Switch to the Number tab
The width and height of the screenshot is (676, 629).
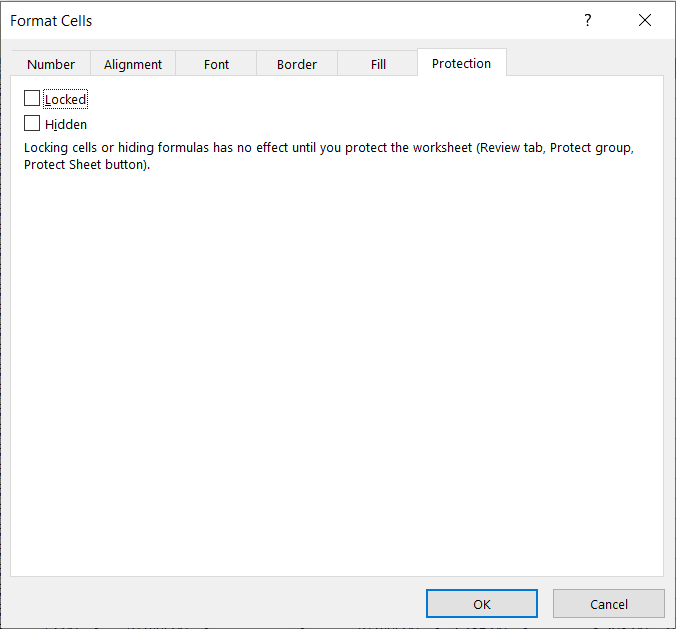[x=51, y=64]
